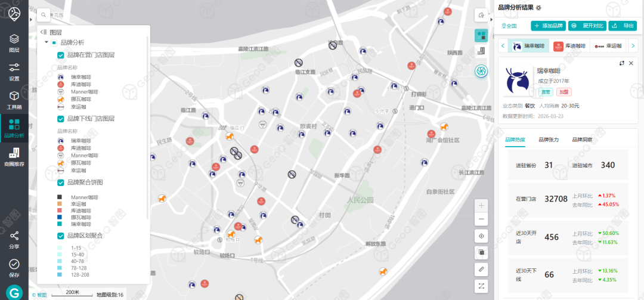Click the 添加品牌 button
The image size is (644, 300).
point(549,26)
